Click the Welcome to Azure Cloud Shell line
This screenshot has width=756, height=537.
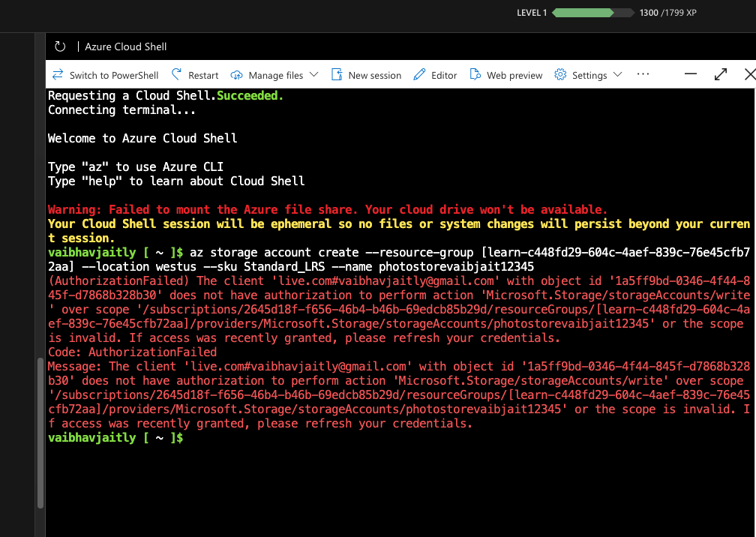click(x=142, y=138)
